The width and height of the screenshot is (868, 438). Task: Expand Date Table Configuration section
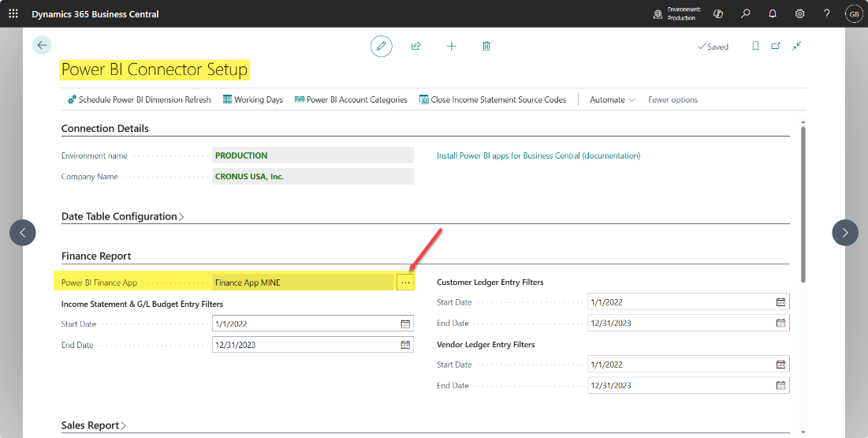(122, 216)
